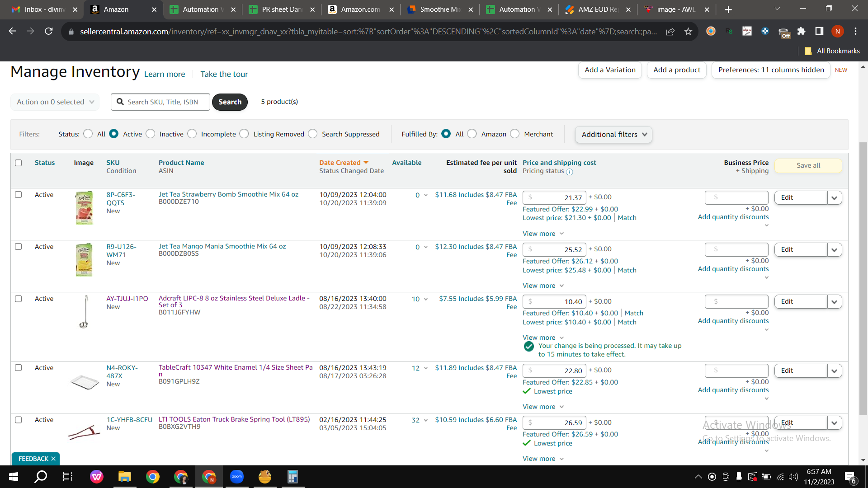
Task: Open the Action on 0 selected dropdown
Action: click(x=55, y=102)
